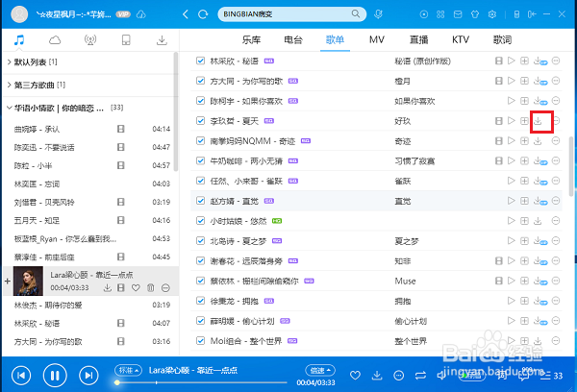Pause the current song
This screenshot has width=577, height=392.
click(55, 376)
